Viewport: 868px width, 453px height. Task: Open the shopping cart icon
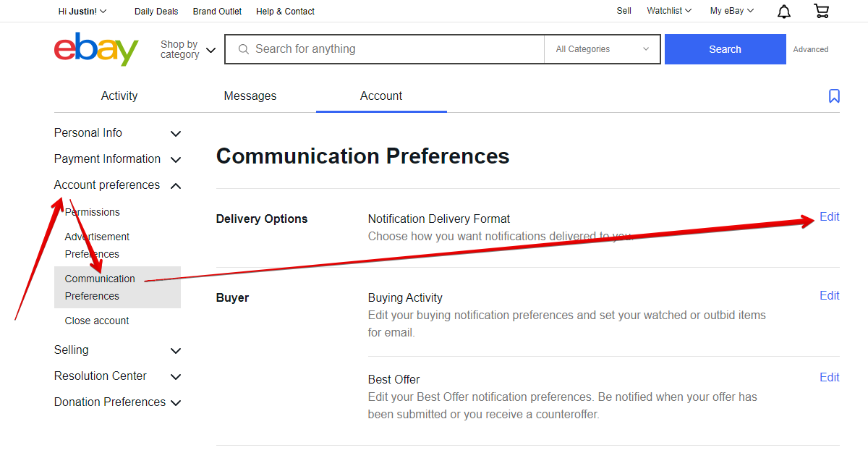pos(821,11)
